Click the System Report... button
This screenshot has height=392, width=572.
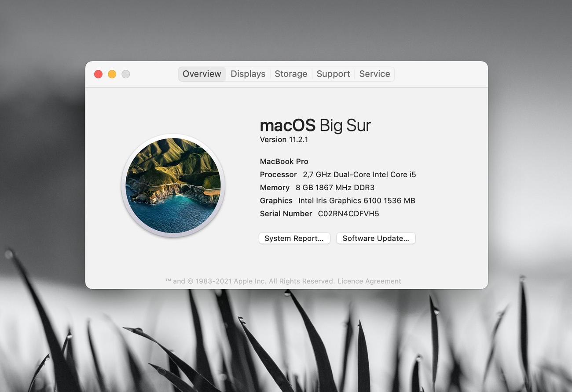pos(294,238)
